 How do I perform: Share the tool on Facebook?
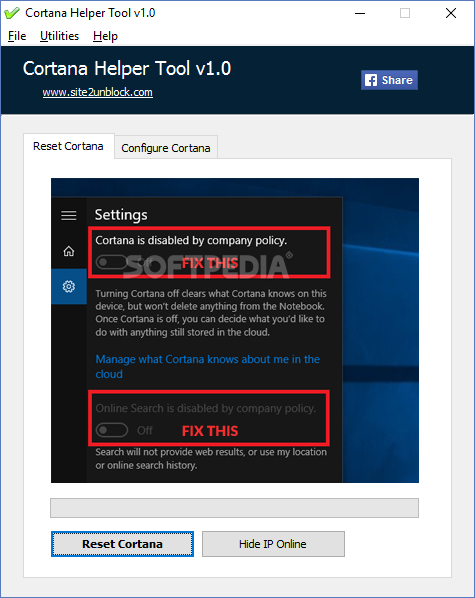389,80
